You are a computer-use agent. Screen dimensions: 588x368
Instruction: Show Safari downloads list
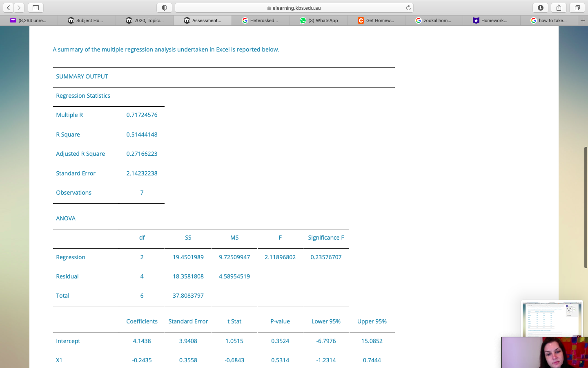(541, 8)
